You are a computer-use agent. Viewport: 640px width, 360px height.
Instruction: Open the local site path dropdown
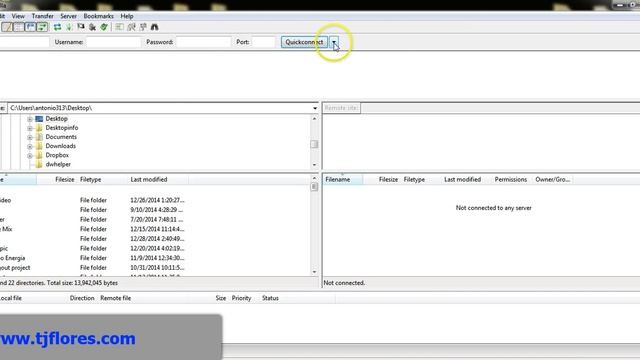point(315,108)
